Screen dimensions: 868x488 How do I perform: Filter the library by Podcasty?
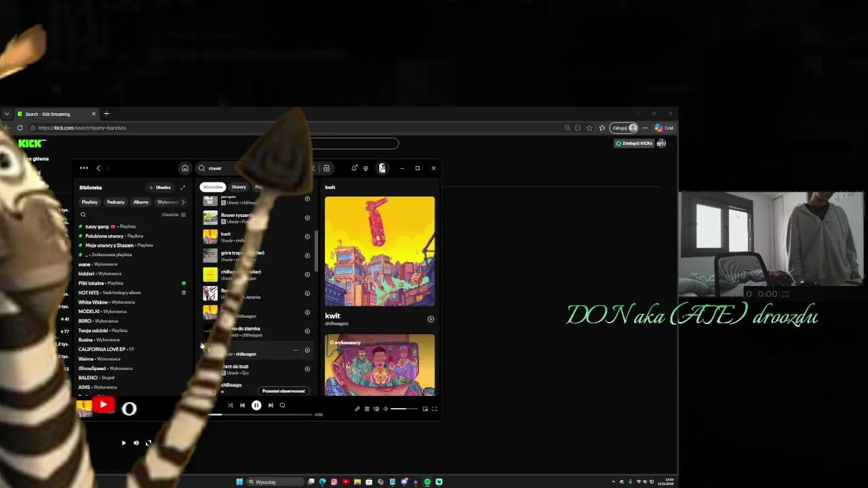click(115, 202)
